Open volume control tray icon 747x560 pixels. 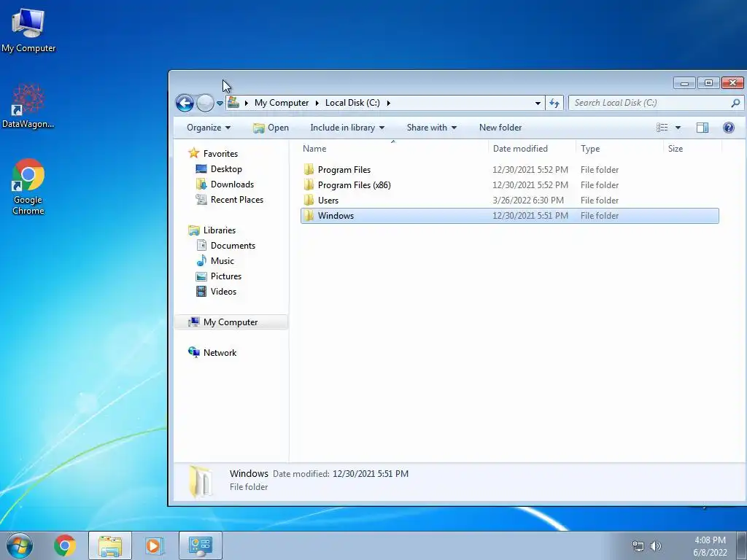[656, 546]
